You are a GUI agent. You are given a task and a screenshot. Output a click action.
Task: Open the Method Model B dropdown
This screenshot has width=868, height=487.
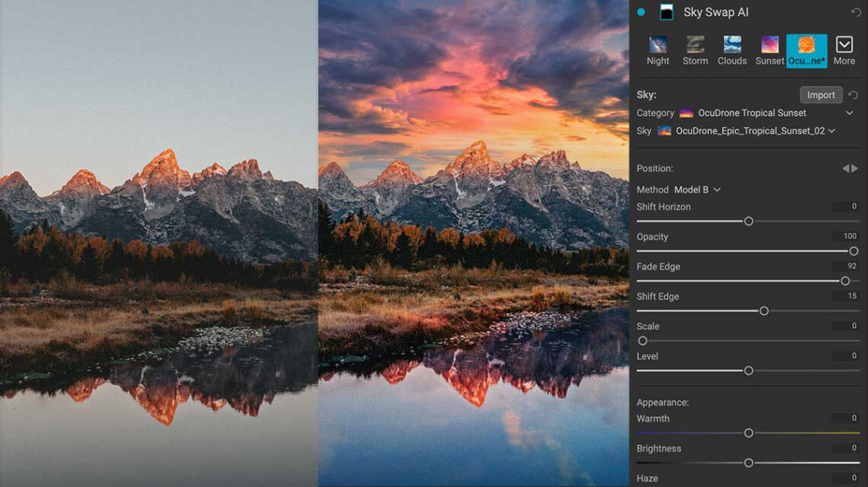click(x=697, y=189)
